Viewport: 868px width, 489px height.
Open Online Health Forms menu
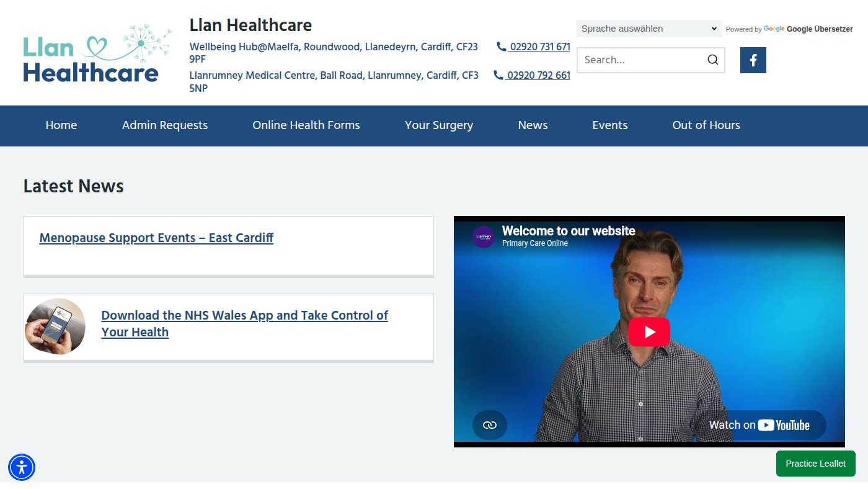[x=306, y=125]
